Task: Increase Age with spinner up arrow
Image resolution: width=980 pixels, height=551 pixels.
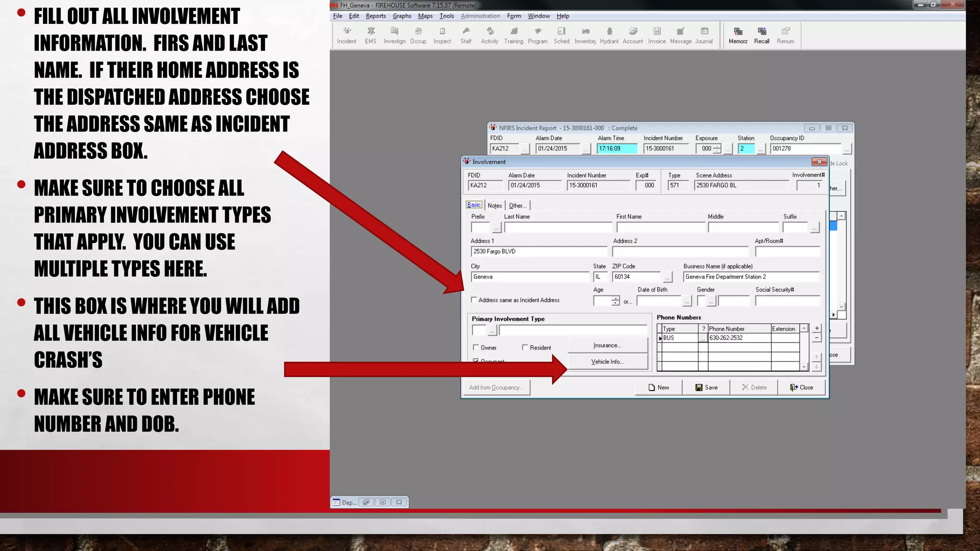Action: click(x=615, y=298)
